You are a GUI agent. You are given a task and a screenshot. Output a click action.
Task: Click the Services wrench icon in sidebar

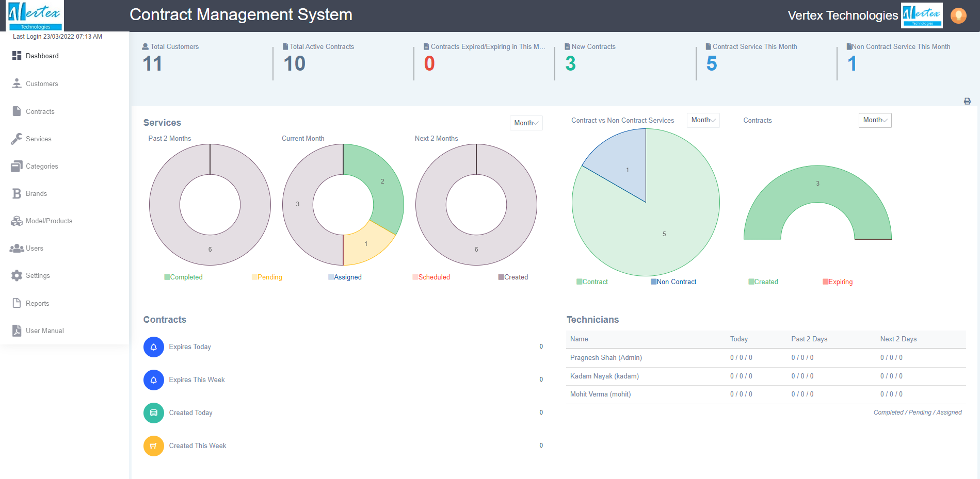[17, 139]
